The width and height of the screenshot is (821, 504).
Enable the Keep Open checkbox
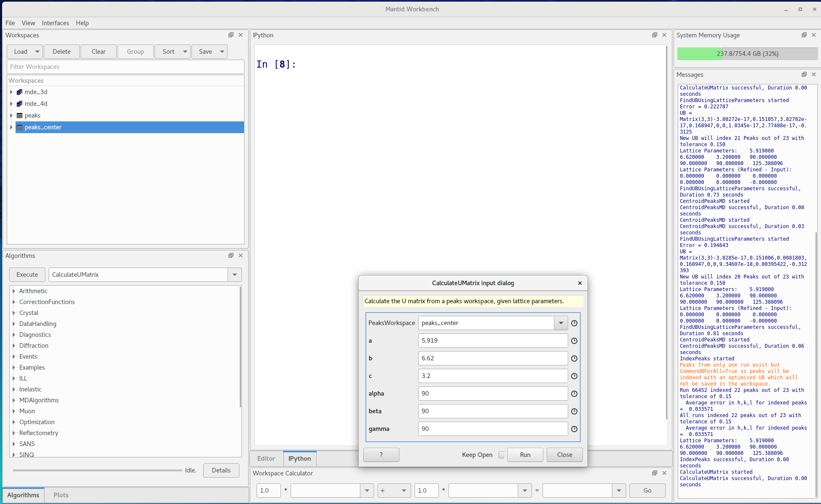point(501,455)
